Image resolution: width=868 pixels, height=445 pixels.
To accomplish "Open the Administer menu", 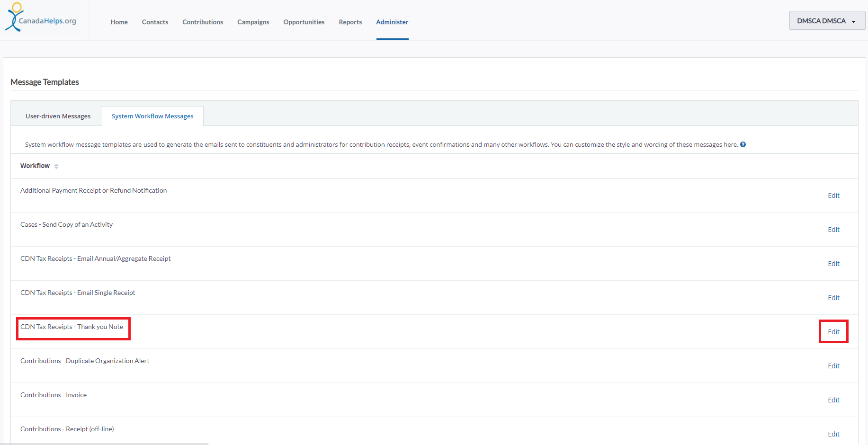I will (392, 22).
